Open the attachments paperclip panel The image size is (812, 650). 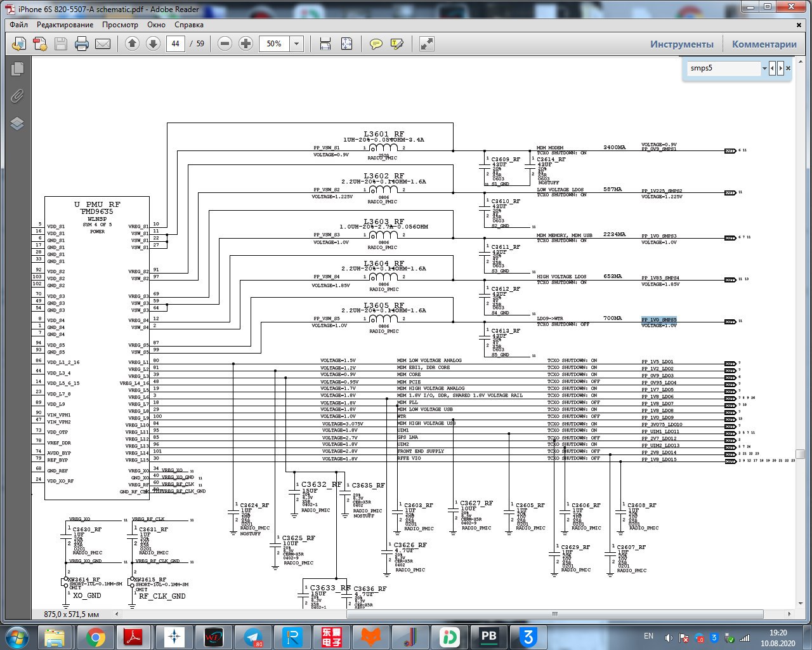tap(17, 96)
